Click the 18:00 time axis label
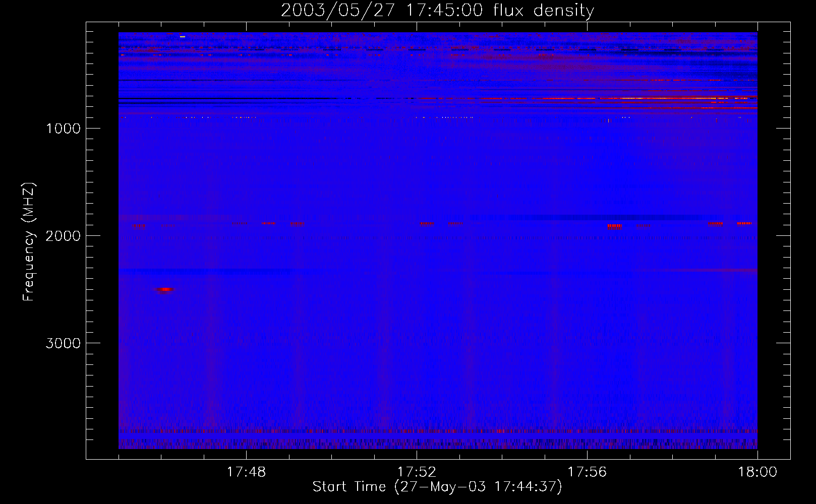816x504 pixels. tap(757, 472)
